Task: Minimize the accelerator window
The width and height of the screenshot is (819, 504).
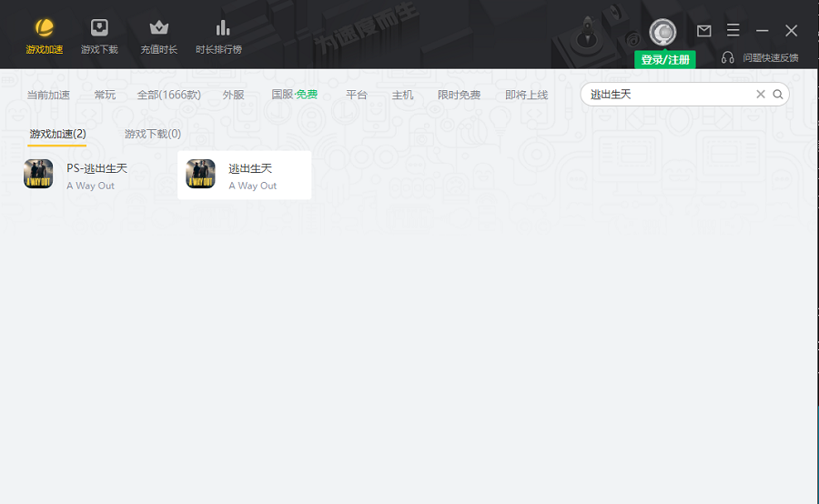Action: pos(762,31)
